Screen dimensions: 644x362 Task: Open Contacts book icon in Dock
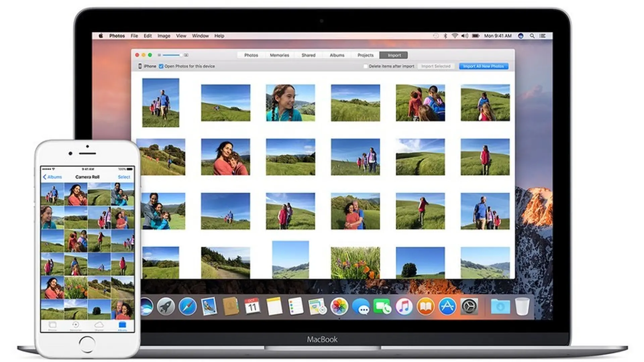pyautogui.click(x=231, y=306)
